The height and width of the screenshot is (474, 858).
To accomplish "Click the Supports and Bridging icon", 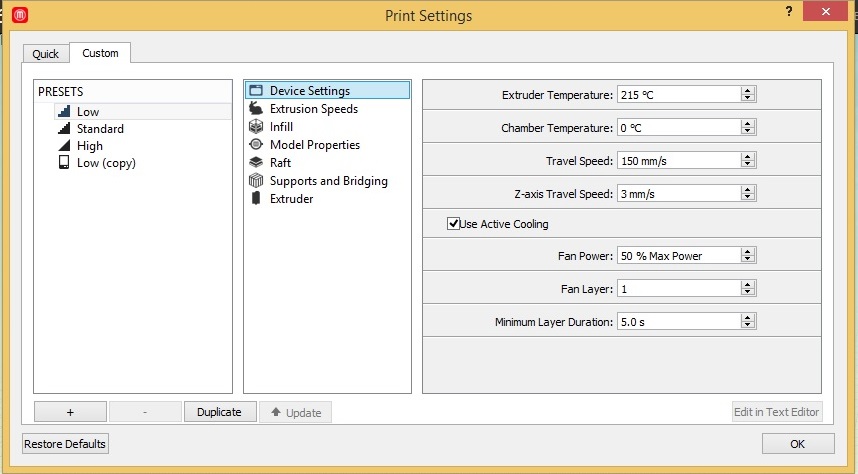I will click(255, 181).
